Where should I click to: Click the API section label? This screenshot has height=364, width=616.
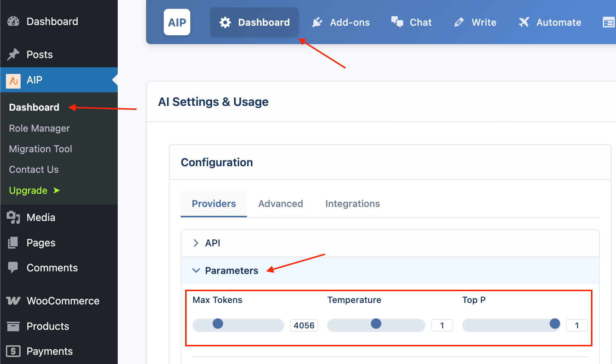213,243
